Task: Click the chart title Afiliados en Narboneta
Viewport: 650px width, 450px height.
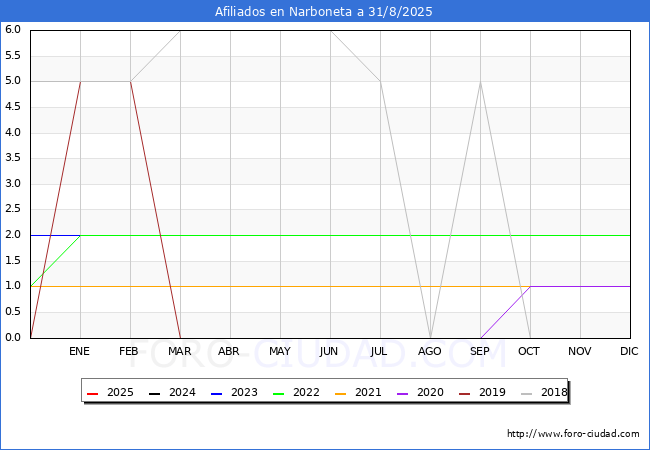Action: [x=325, y=12]
